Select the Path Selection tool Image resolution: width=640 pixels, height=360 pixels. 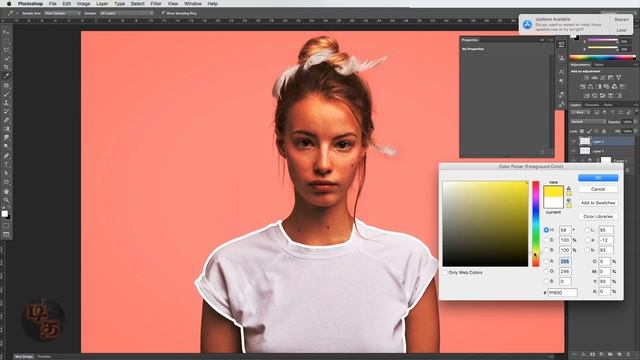[x=6, y=173]
